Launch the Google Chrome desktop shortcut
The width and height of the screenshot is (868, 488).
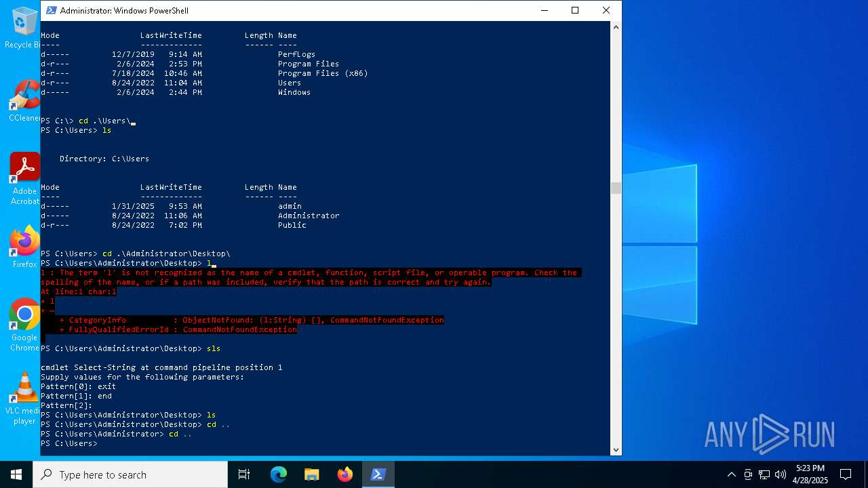[24, 325]
